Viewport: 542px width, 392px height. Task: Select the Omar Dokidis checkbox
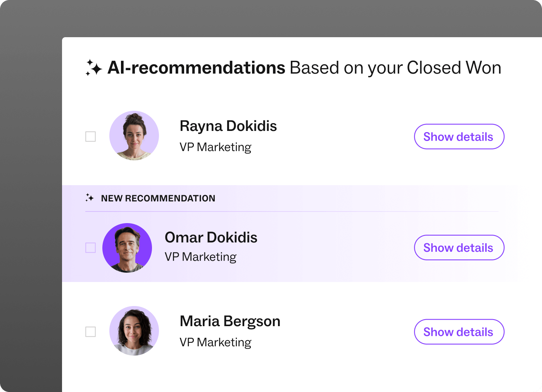(90, 248)
